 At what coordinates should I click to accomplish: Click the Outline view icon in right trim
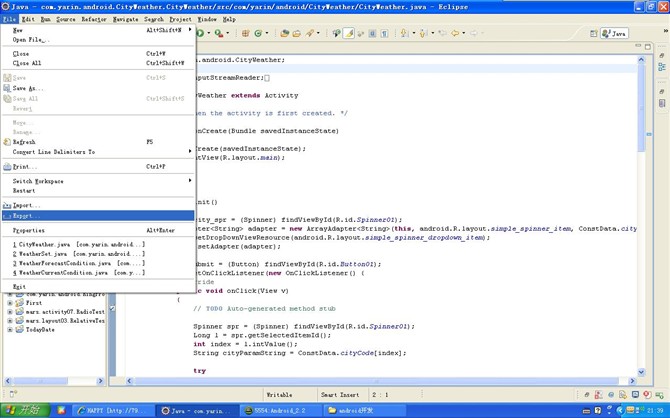tap(662, 67)
